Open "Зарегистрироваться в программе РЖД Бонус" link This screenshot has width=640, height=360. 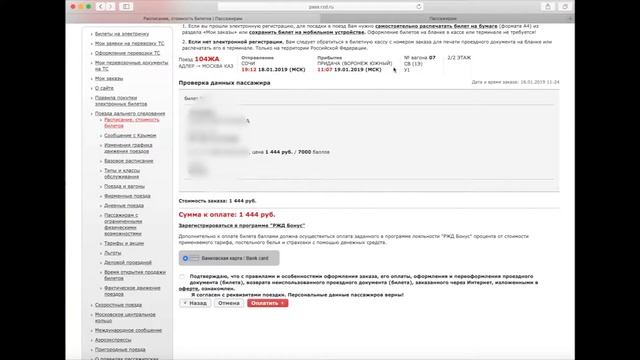coord(242,226)
